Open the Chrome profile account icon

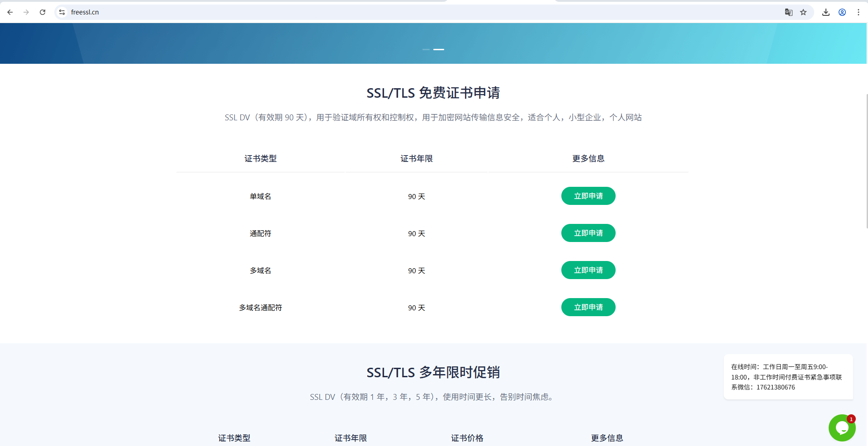coord(842,12)
